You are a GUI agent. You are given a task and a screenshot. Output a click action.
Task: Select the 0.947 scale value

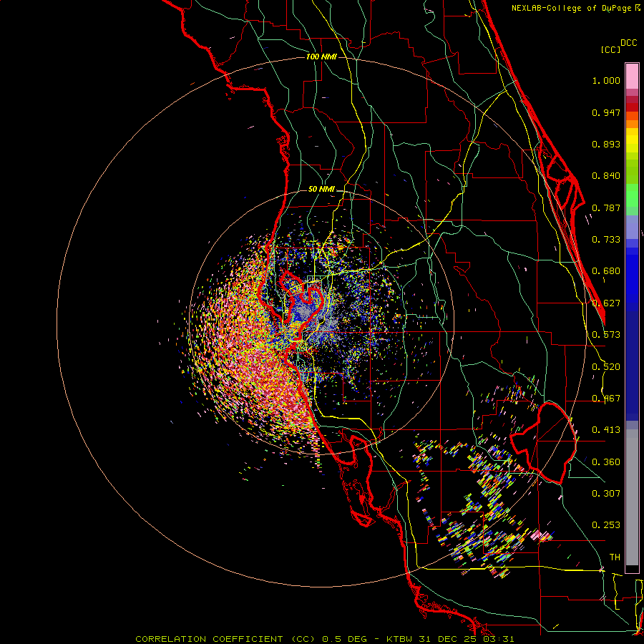(x=606, y=112)
